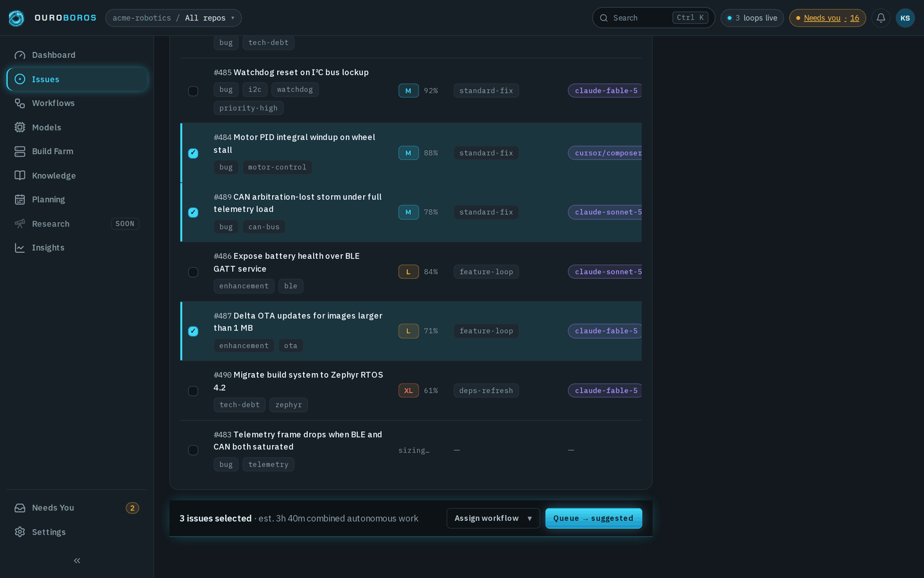
Task: Open the Insights chart icon
Action: click(20, 248)
